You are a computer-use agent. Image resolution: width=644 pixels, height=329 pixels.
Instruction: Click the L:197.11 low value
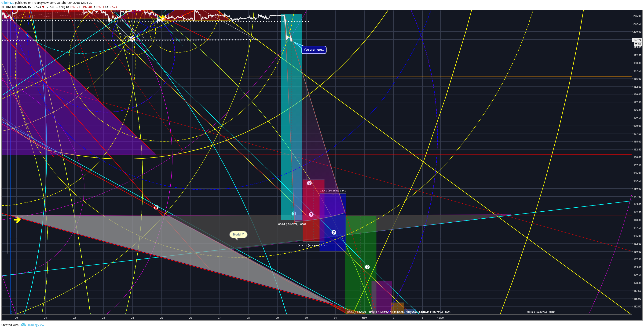click(99, 7)
